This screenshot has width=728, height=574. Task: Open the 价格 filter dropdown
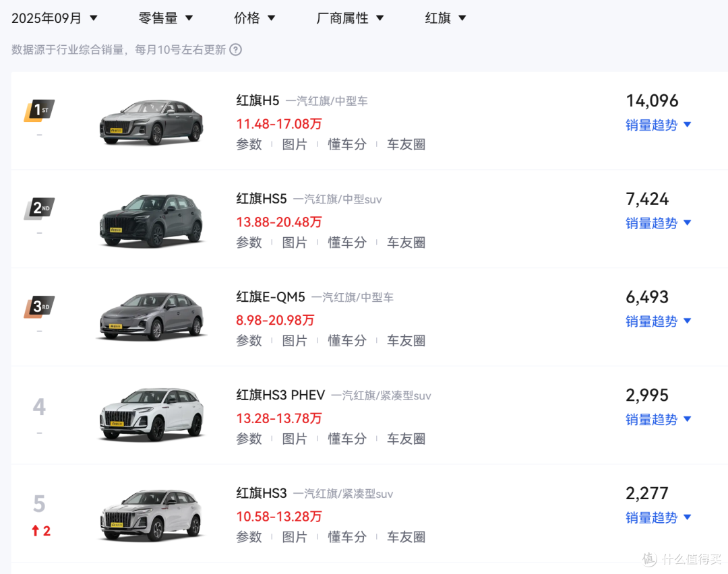[x=254, y=18]
